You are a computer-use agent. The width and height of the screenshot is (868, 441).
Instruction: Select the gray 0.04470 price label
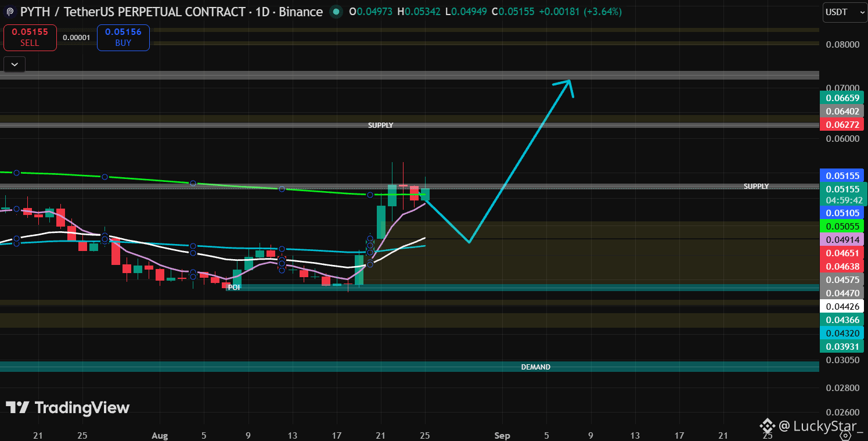(x=842, y=293)
